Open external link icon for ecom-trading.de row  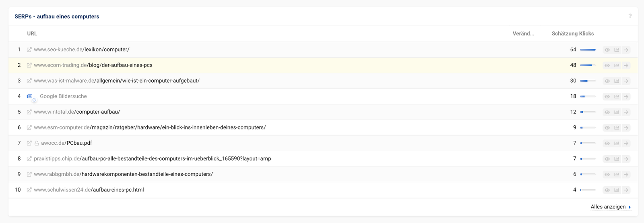click(x=29, y=65)
